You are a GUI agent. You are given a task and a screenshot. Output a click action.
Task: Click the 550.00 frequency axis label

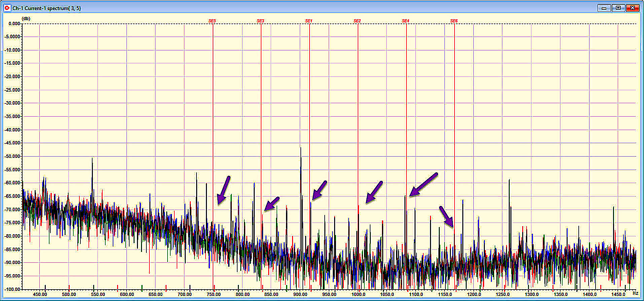[x=98, y=294]
